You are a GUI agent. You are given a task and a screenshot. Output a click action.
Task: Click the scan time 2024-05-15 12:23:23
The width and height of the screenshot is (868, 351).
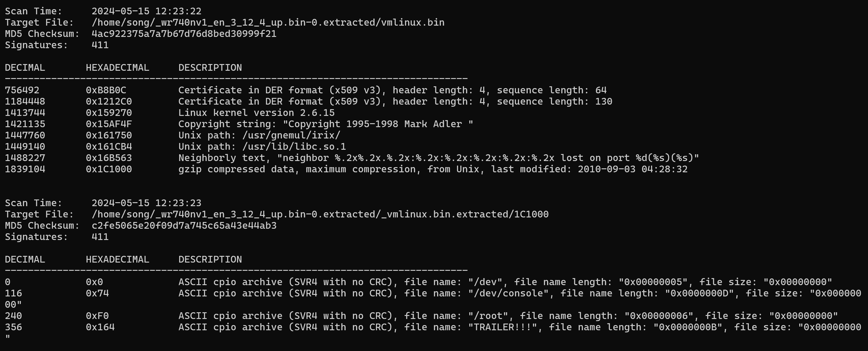tap(146, 203)
